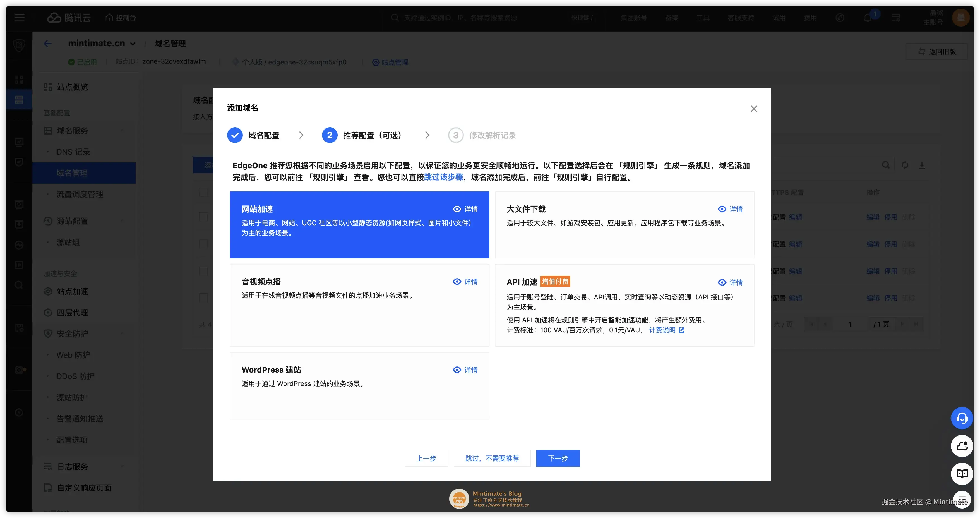The image size is (980, 518).
Task: Click the resource search field at the top
Action: point(457,18)
